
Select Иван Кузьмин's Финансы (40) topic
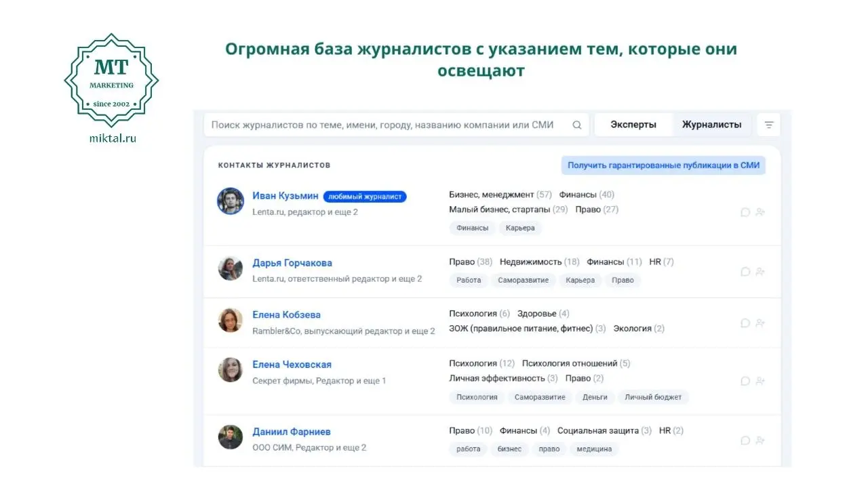[x=587, y=195]
